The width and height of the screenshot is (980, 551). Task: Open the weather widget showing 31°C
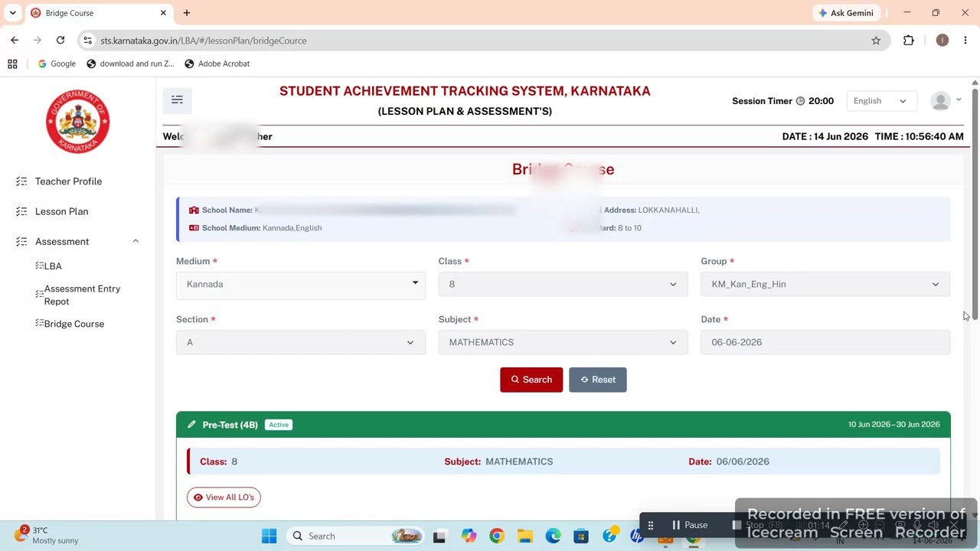[x=46, y=535]
